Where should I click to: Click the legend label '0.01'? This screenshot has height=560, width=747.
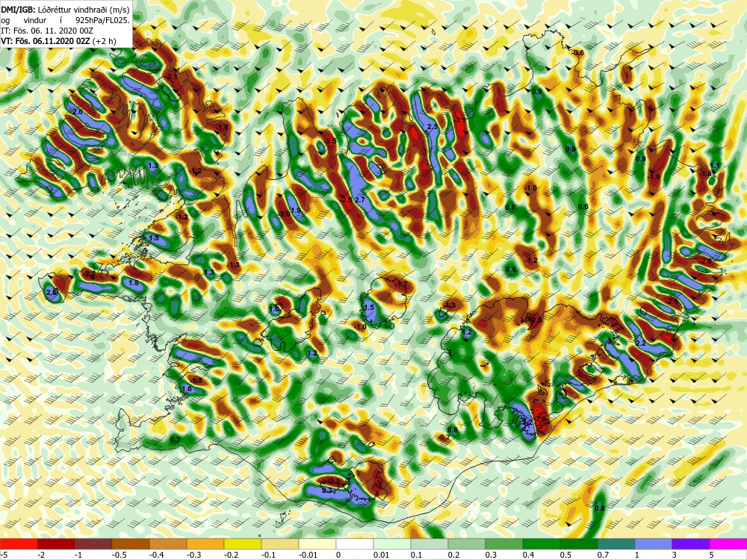pos(381,555)
